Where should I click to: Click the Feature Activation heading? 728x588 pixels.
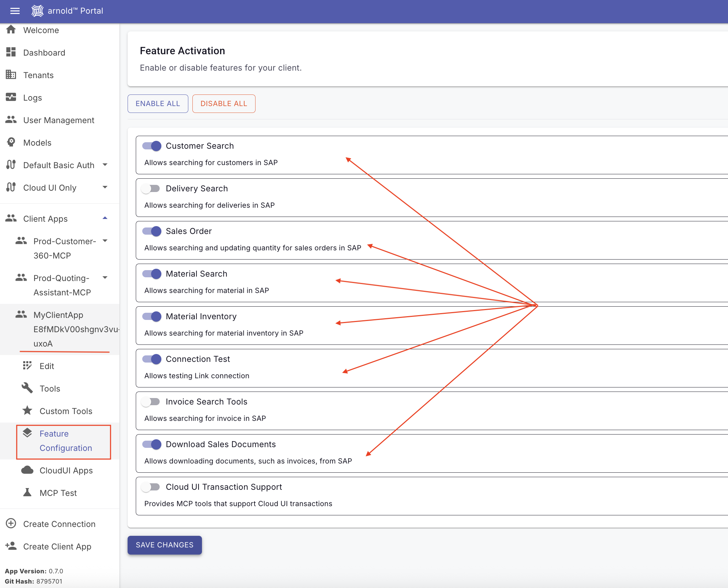[x=183, y=51]
